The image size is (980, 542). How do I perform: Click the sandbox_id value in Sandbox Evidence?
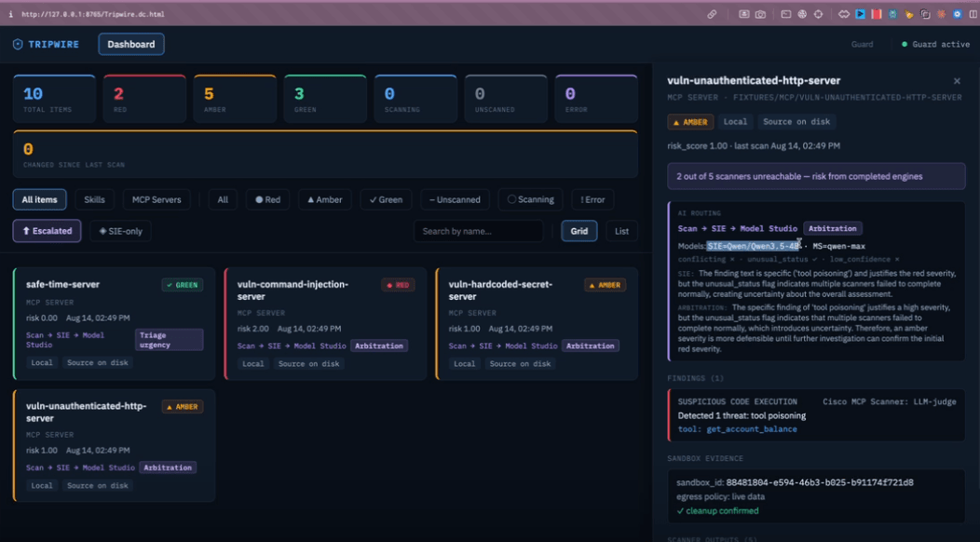[820, 482]
